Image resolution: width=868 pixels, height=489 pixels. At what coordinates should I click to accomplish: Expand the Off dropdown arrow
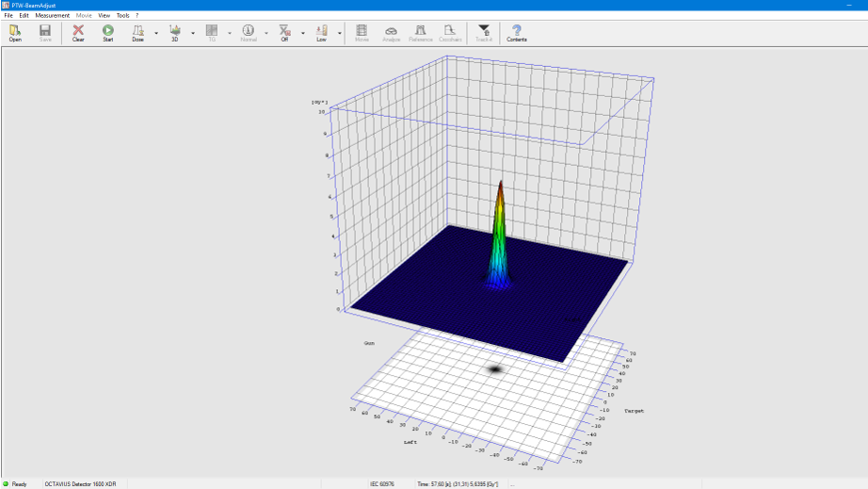point(303,33)
